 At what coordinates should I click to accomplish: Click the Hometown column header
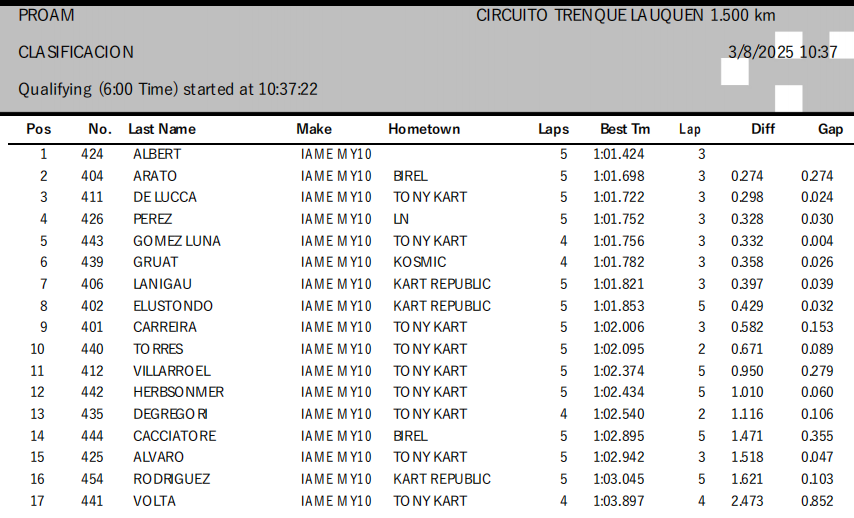pos(424,129)
